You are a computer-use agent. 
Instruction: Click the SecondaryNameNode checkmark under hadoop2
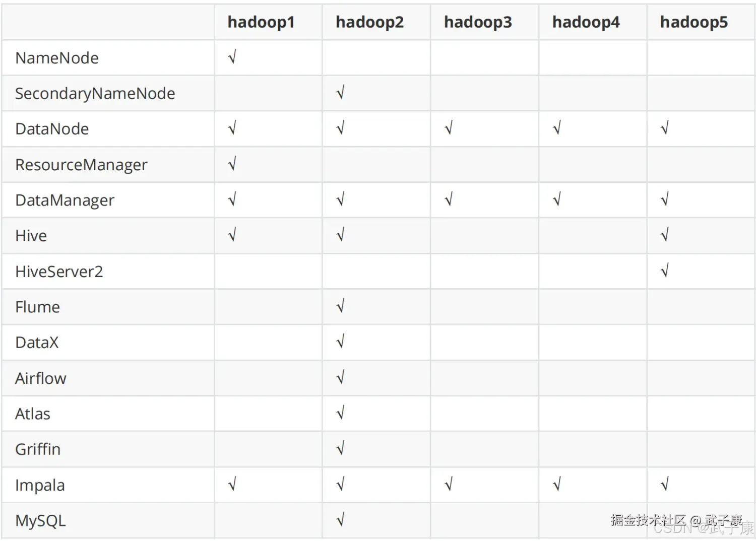(341, 93)
